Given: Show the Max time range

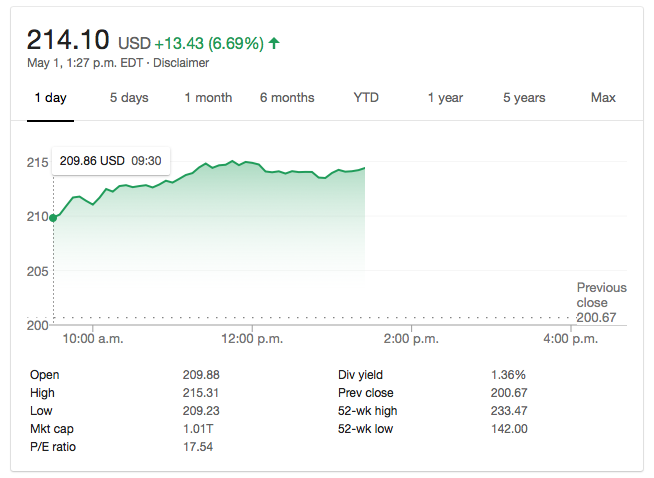Looking at the screenshot, I should tap(603, 98).
